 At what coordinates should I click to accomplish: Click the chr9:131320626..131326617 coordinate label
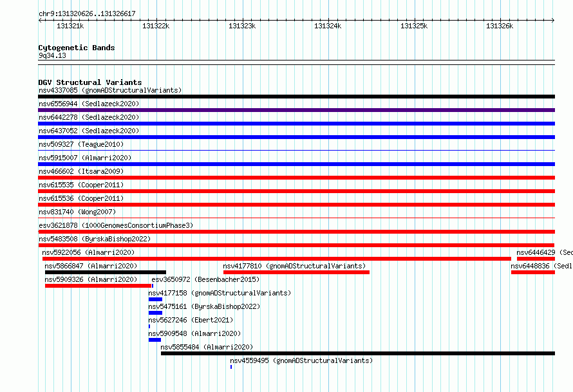87,14
